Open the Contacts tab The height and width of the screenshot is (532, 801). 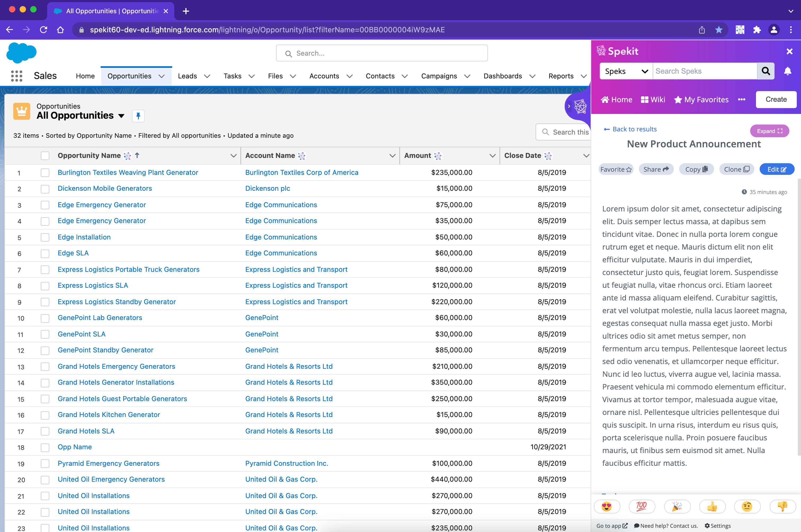(380, 76)
